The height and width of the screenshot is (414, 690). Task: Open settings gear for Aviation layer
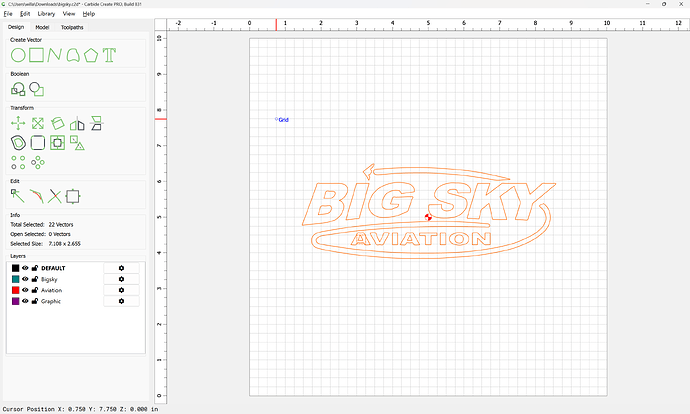point(121,290)
